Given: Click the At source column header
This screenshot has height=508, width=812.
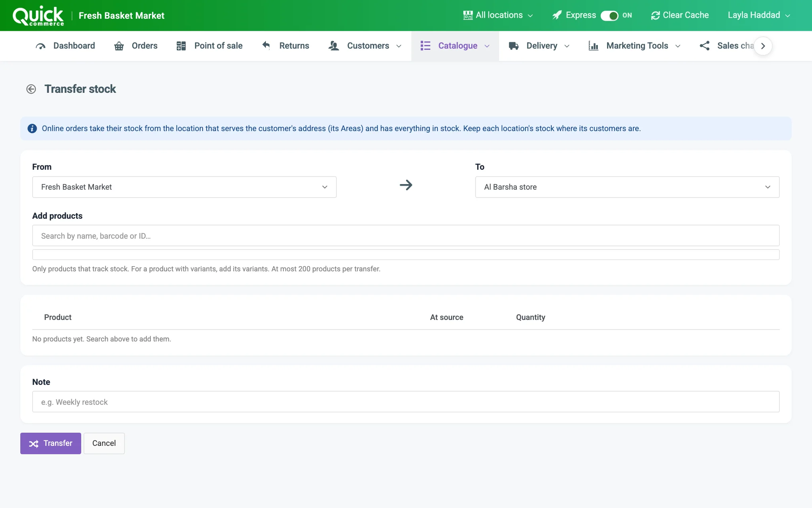Looking at the screenshot, I should pos(447,317).
